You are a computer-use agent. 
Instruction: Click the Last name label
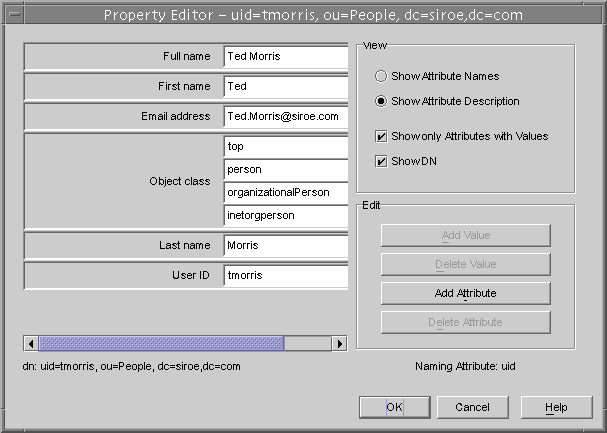point(185,245)
